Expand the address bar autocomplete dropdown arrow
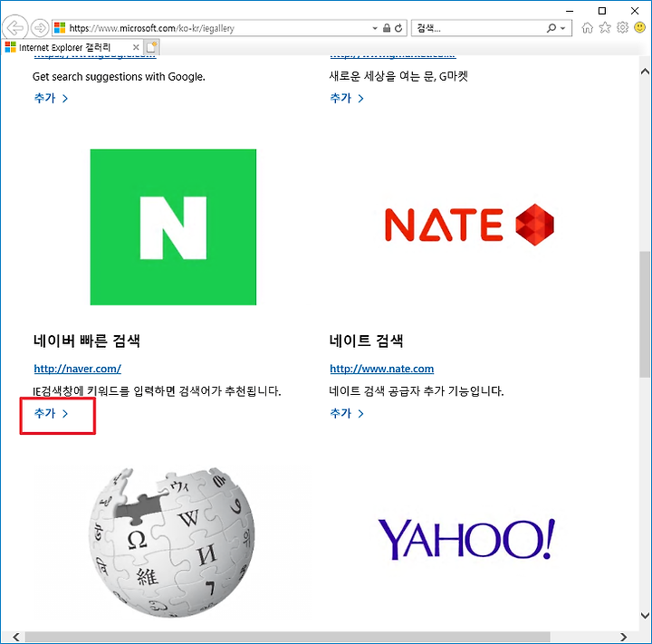This screenshot has height=644, width=652. 375,28
